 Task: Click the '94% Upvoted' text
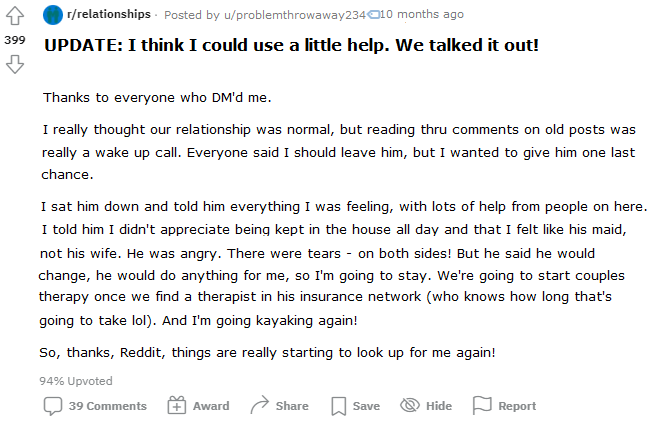[76, 381]
